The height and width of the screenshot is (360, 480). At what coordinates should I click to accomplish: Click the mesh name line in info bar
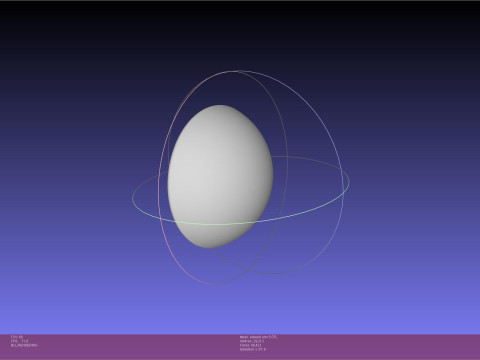258,337
